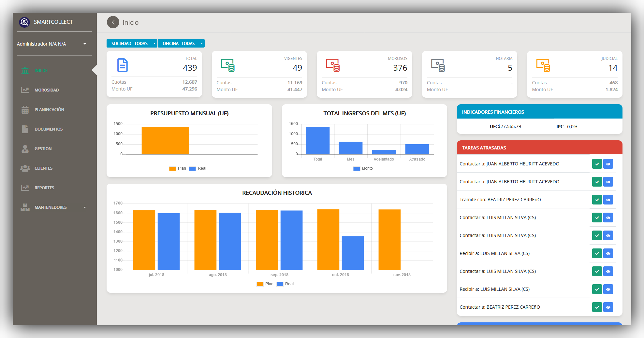Toggle Plan legend swatch in Recaudación Historica

tap(260, 284)
